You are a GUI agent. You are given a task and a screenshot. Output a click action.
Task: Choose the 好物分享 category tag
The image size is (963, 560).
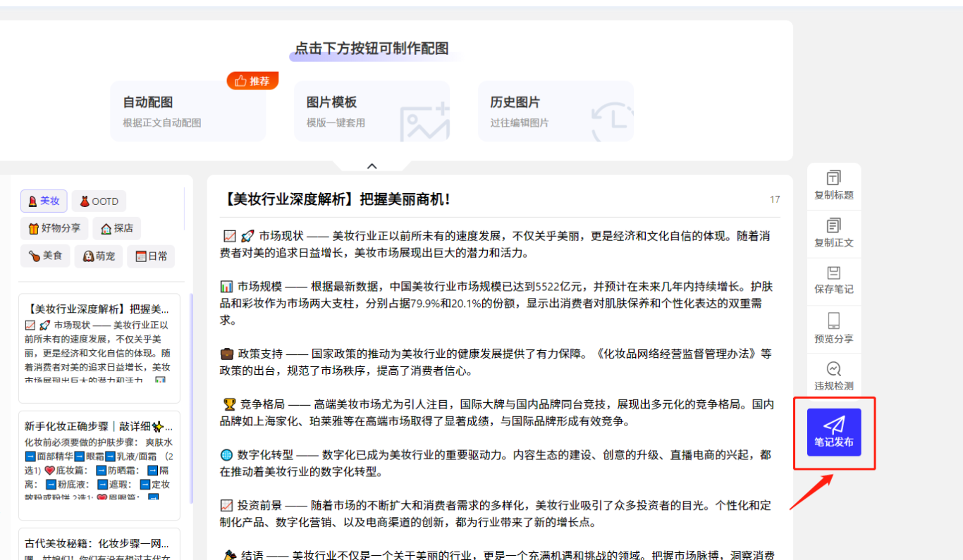click(x=54, y=228)
